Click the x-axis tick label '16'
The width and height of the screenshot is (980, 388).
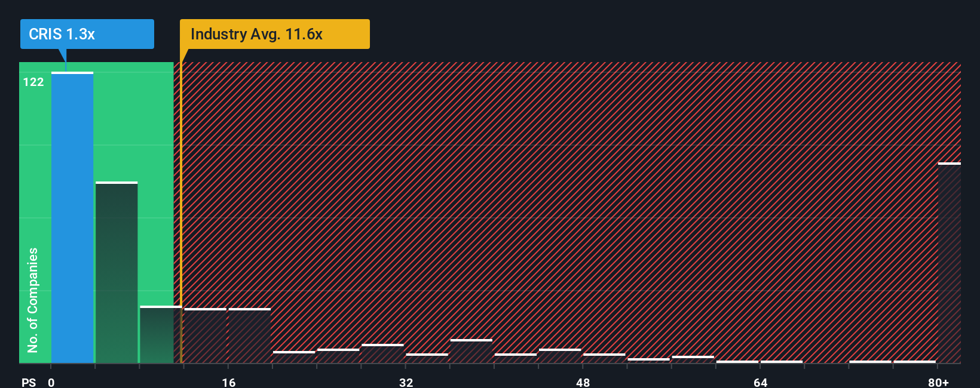point(229,382)
